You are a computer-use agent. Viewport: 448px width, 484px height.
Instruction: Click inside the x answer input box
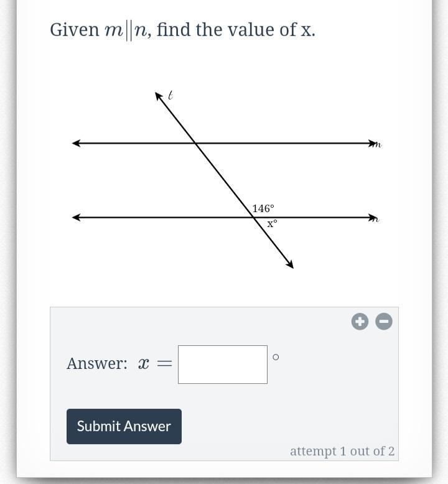[223, 364]
